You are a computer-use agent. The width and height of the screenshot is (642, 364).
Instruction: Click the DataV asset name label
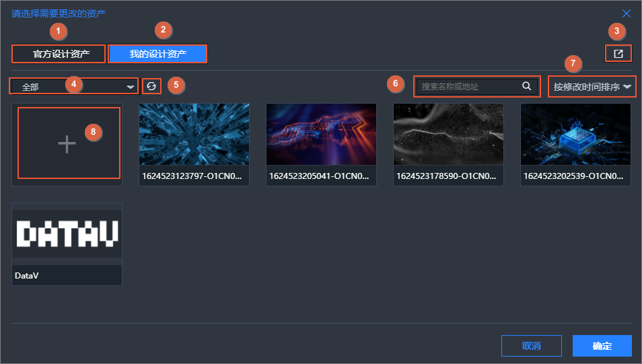click(x=27, y=276)
